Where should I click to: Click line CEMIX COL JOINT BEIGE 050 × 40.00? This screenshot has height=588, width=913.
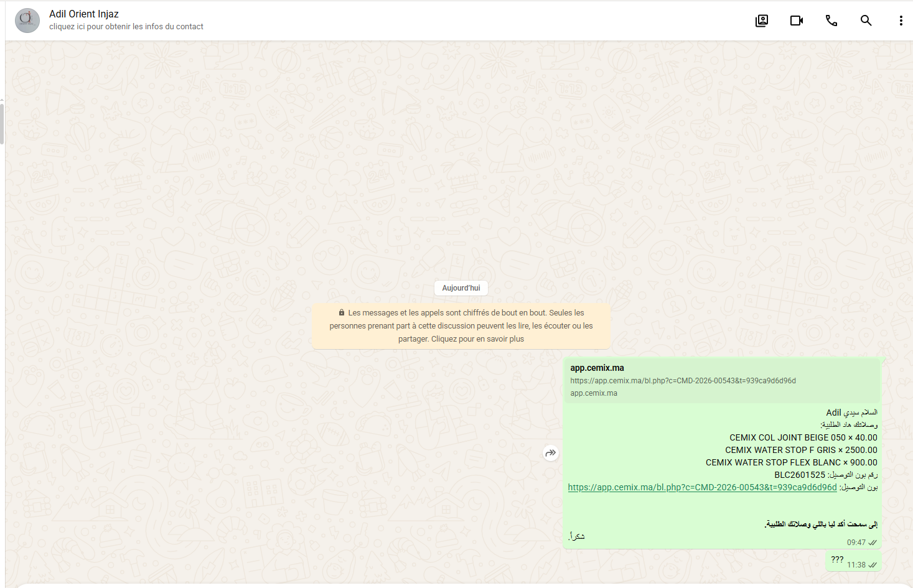[x=803, y=437]
